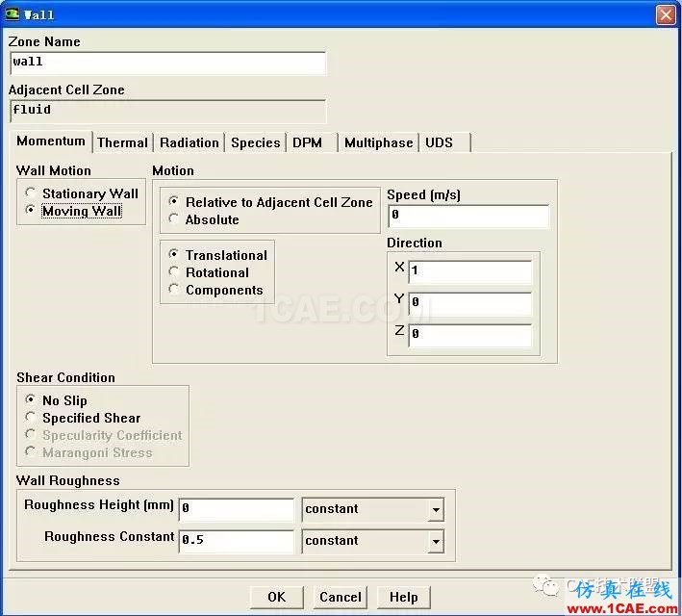Image resolution: width=682 pixels, height=616 pixels.
Task: Click the Cancel button
Action: (341, 597)
